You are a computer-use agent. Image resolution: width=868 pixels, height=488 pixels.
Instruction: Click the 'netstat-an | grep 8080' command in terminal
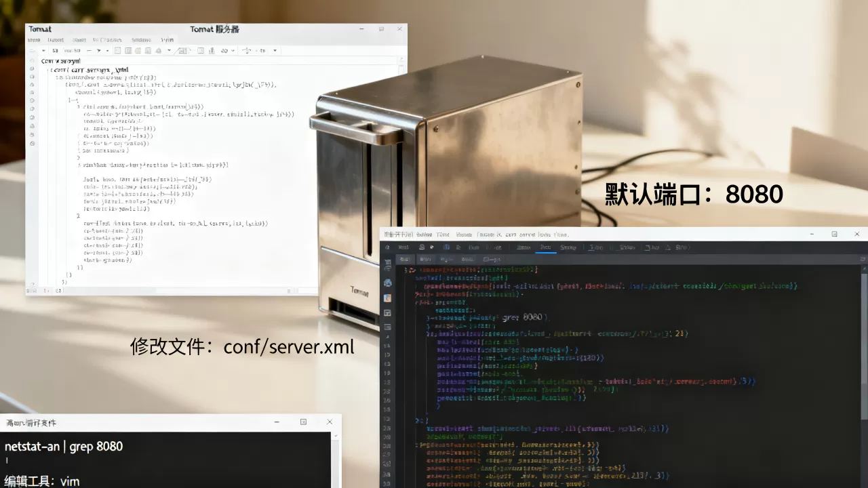64,447
